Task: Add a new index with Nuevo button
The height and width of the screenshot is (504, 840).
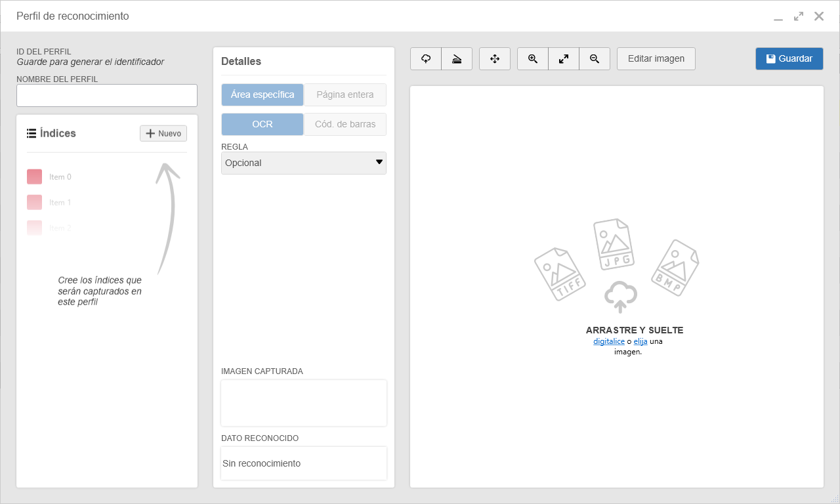Action: click(x=163, y=133)
